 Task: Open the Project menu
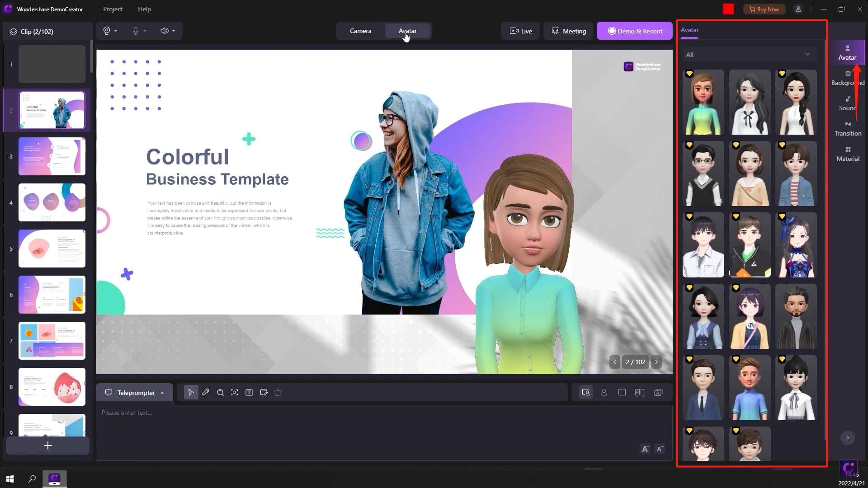click(113, 9)
